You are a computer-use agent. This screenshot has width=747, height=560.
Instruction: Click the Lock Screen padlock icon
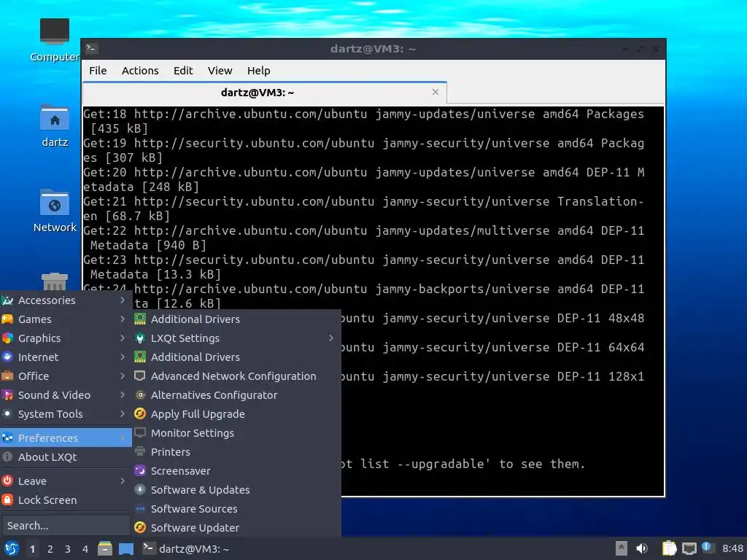click(x=7, y=500)
